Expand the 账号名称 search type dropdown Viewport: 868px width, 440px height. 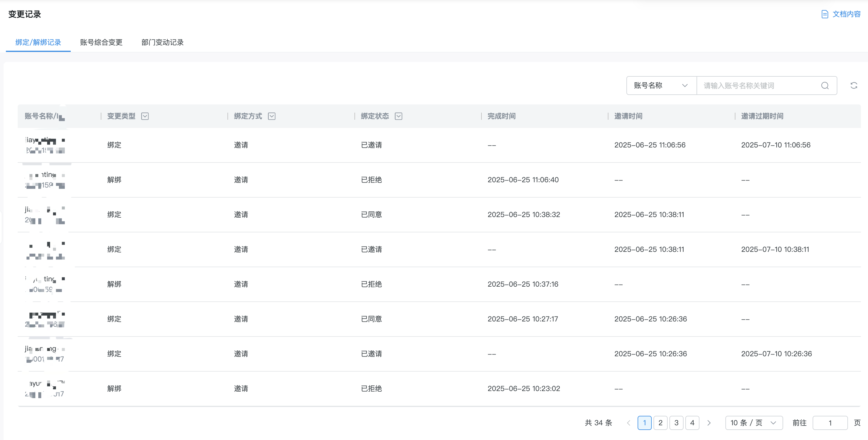click(x=661, y=86)
